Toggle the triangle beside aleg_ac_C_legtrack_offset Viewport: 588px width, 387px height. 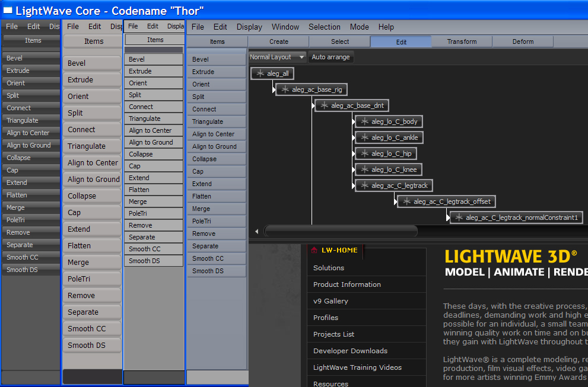pyautogui.click(x=396, y=202)
